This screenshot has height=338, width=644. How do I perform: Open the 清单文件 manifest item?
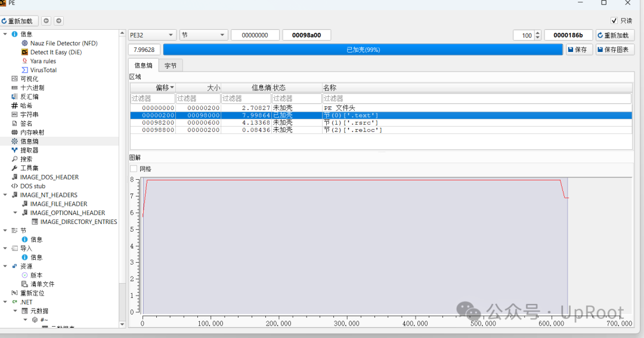coord(38,284)
